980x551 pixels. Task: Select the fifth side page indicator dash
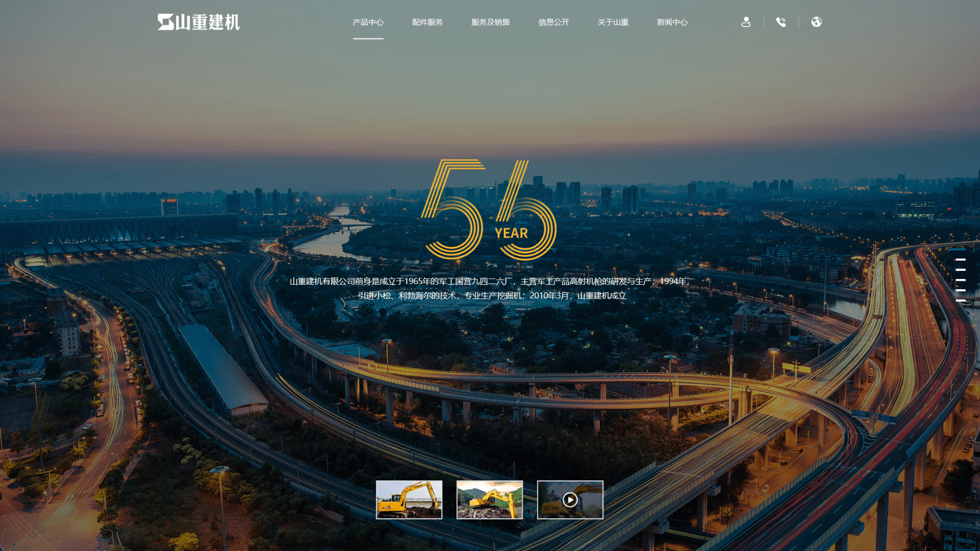960,290
